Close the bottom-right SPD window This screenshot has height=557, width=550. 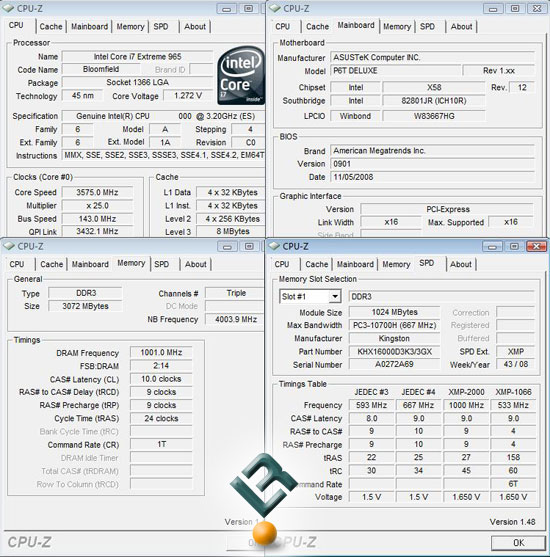tap(536, 246)
